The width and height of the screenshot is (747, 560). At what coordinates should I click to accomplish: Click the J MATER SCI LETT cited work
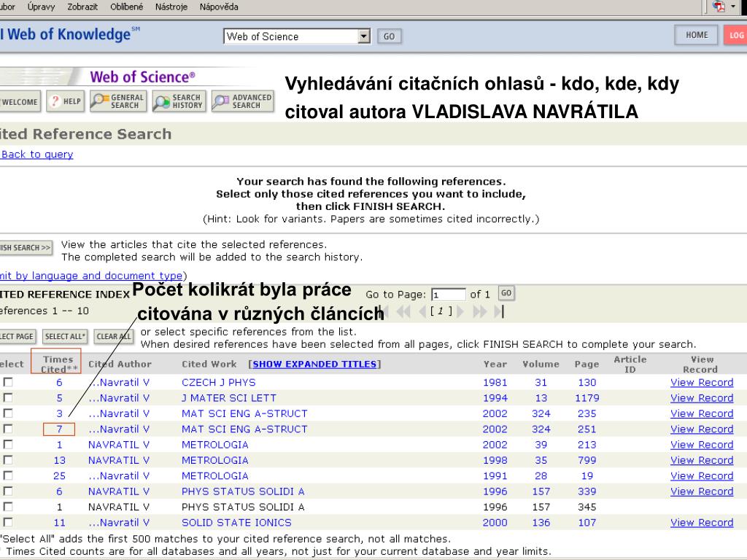pos(228,398)
